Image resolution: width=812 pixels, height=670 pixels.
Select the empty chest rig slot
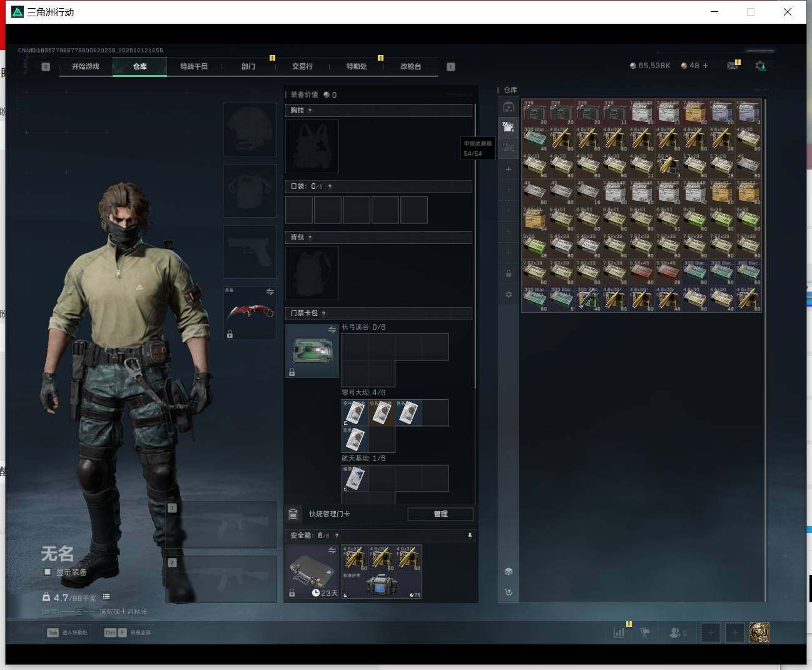click(312, 146)
